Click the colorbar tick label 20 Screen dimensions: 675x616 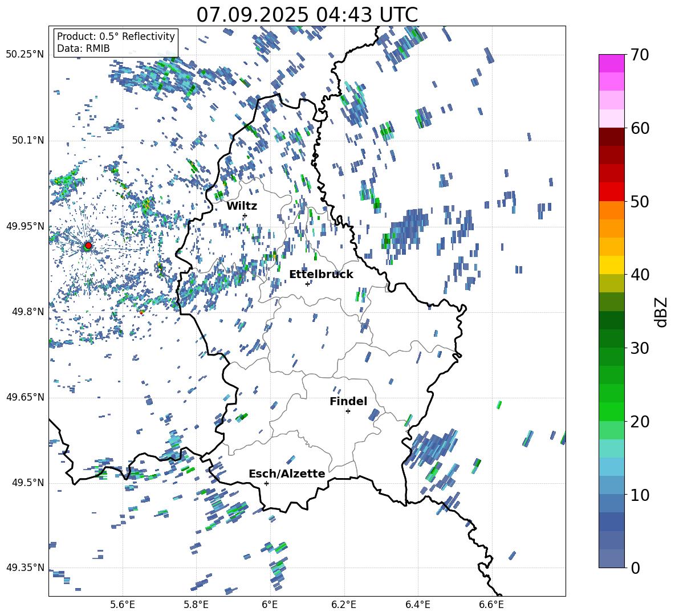pos(640,422)
